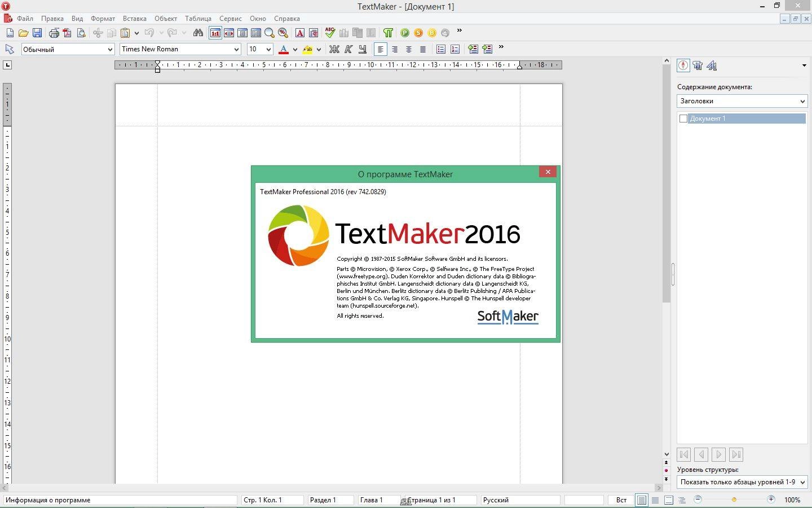Open sidebar character styles panel
Screen dimensions: 812x508
point(712,65)
